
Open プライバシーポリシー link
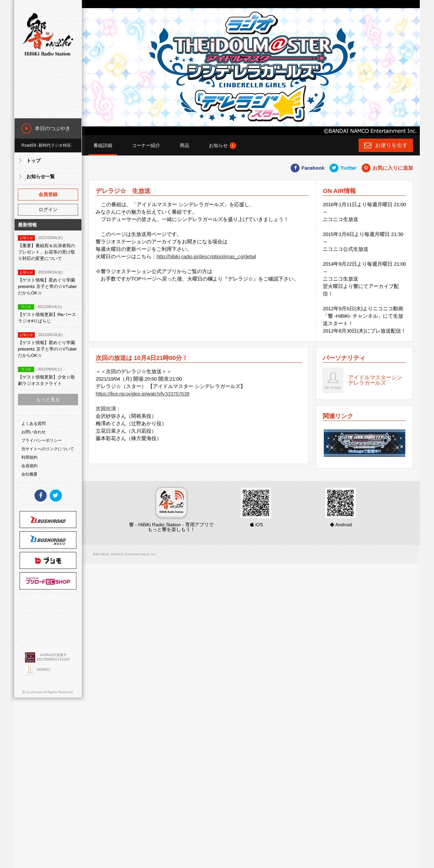point(42,440)
